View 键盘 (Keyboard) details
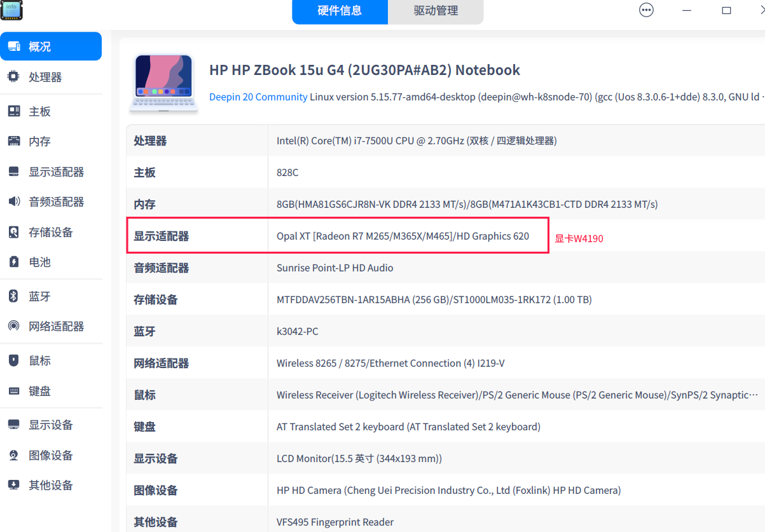Viewport: 765px width, 532px height. click(x=38, y=390)
